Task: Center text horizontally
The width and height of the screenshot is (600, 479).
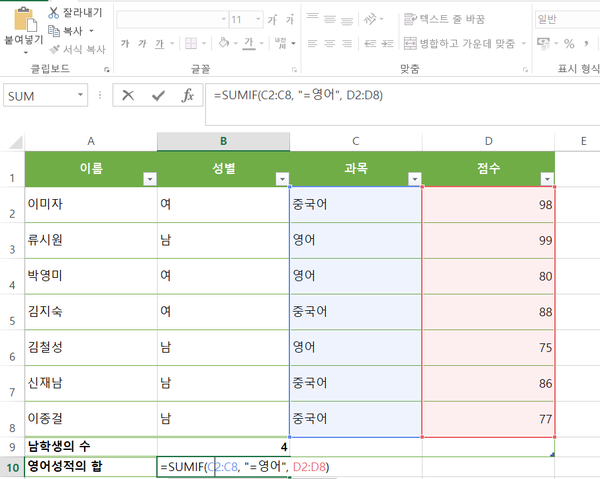Action: tap(329, 44)
